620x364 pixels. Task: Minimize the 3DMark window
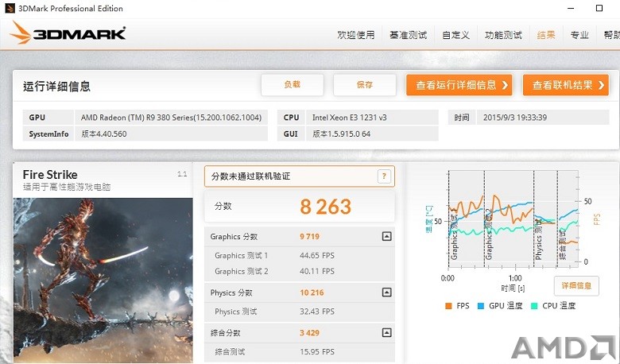pyautogui.click(x=571, y=8)
